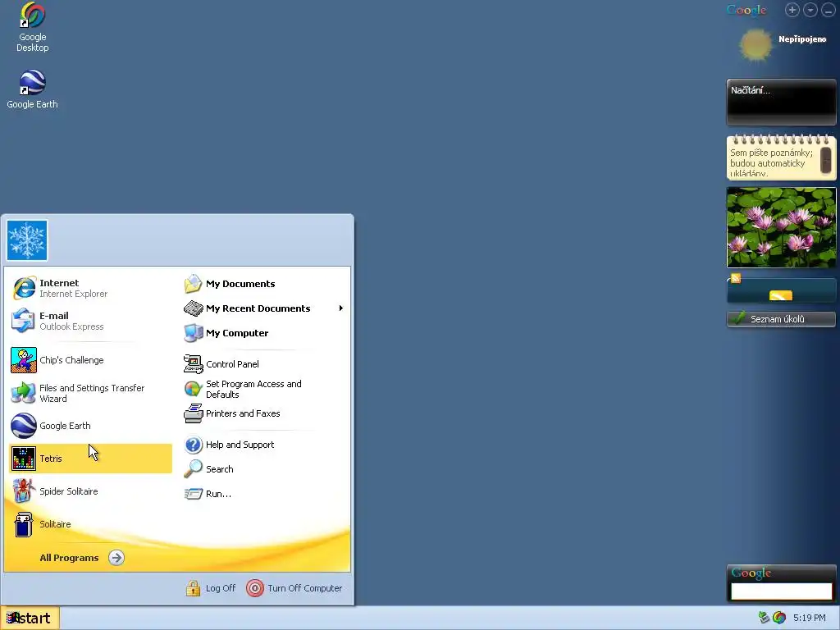The width and height of the screenshot is (840, 630).
Task: Click the Log Off key icon
Action: pos(193,588)
